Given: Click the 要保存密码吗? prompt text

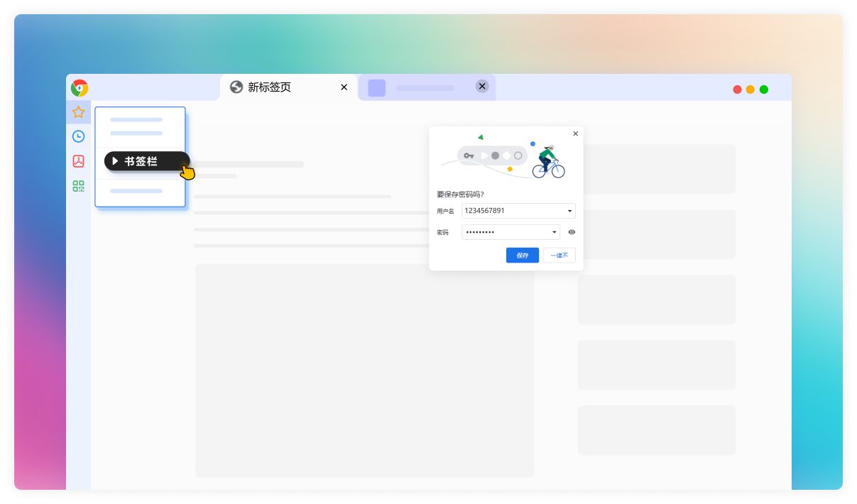Looking at the screenshot, I should coord(460,194).
